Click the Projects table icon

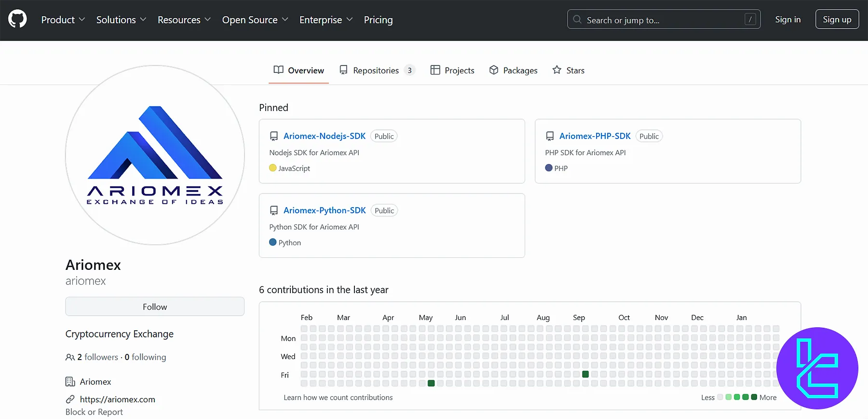(x=435, y=70)
